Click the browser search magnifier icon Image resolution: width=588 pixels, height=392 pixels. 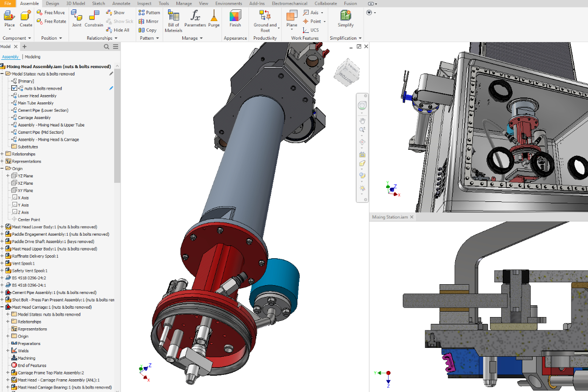point(106,47)
